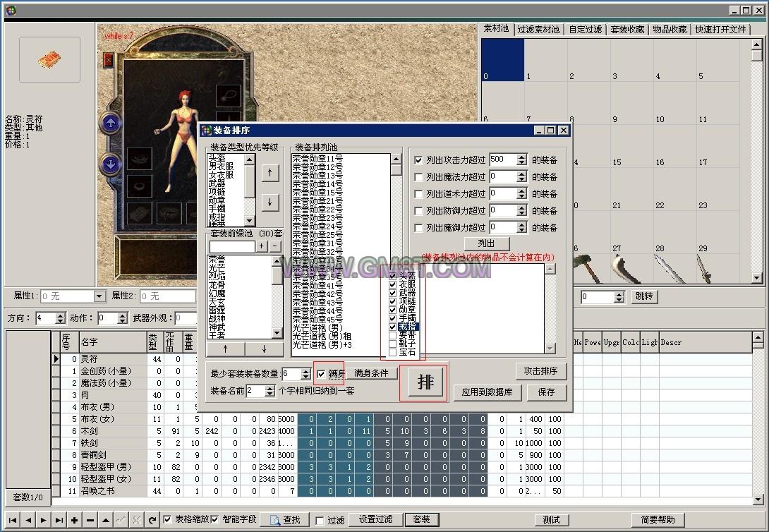
Task: Increase the 方向 spinner value
Action: coord(60,315)
